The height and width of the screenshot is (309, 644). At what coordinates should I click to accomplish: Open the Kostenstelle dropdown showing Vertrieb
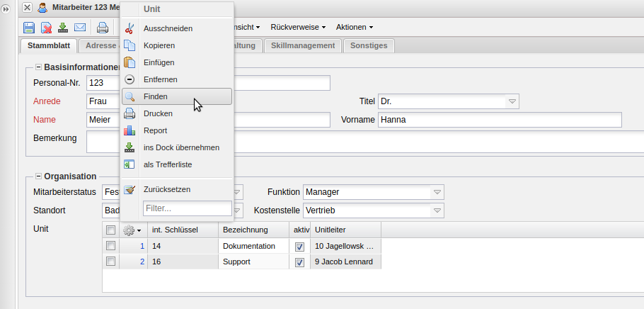click(437, 210)
